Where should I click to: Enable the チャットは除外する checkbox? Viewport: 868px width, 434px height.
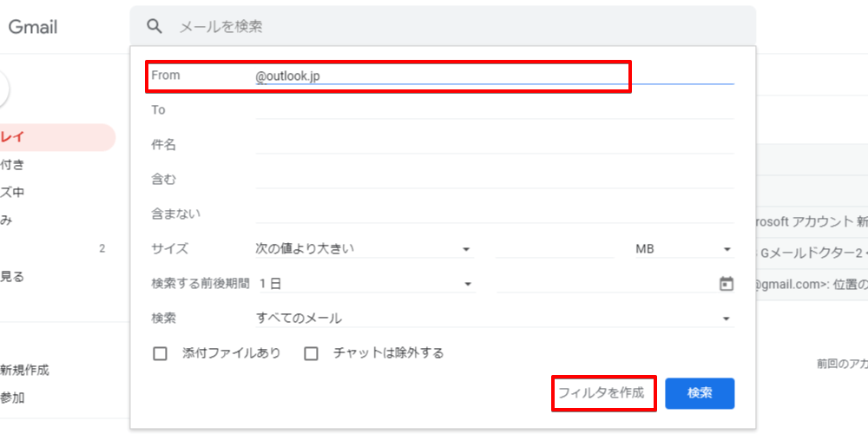click(x=312, y=353)
